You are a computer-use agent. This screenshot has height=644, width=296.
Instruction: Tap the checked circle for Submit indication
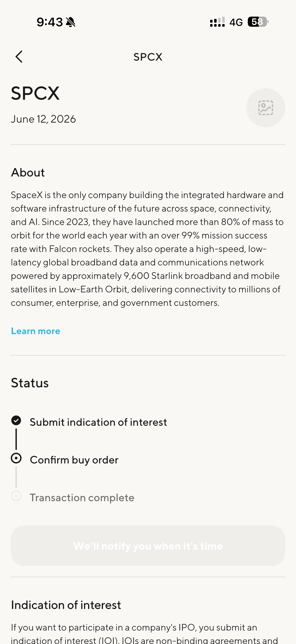pyautogui.click(x=16, y=421)
